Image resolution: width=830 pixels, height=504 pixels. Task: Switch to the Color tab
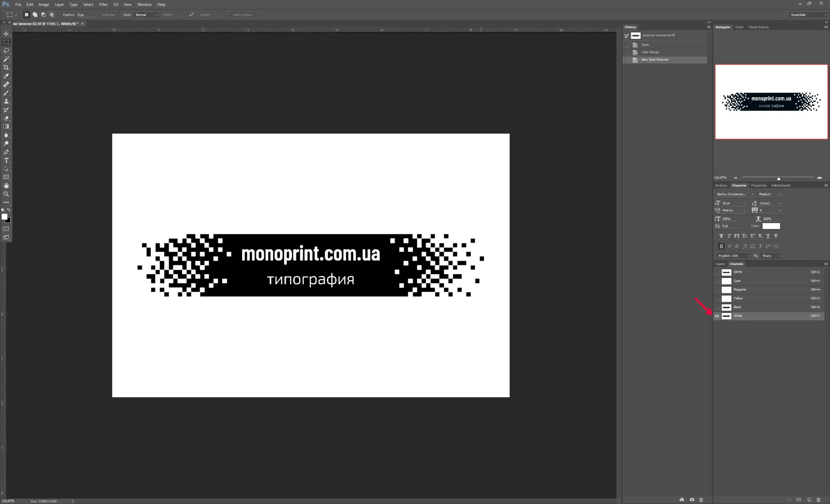click(739, 27)
